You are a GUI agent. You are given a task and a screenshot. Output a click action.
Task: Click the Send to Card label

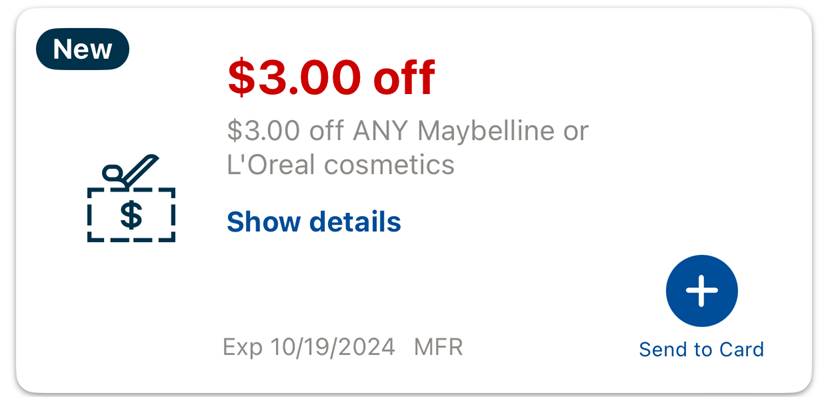point(701,350)
